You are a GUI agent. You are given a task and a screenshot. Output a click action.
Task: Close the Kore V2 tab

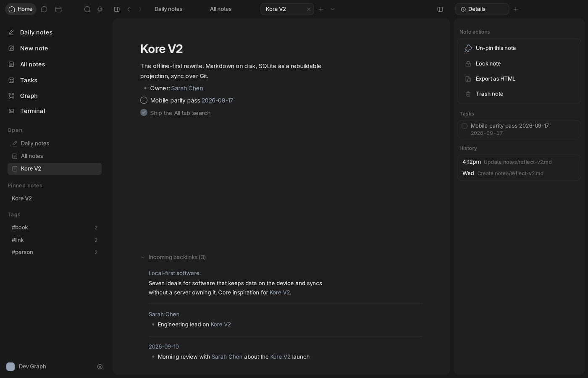tap(309, 9)
